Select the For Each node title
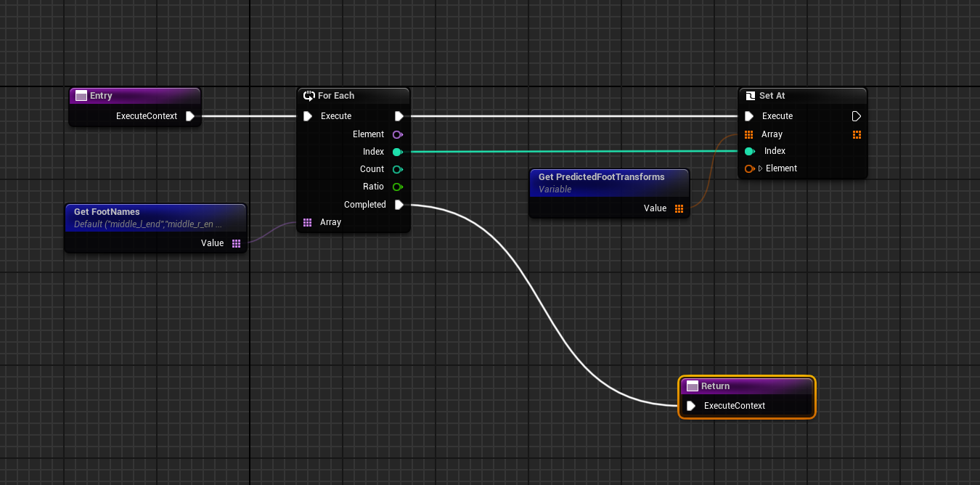 [336, 96]
